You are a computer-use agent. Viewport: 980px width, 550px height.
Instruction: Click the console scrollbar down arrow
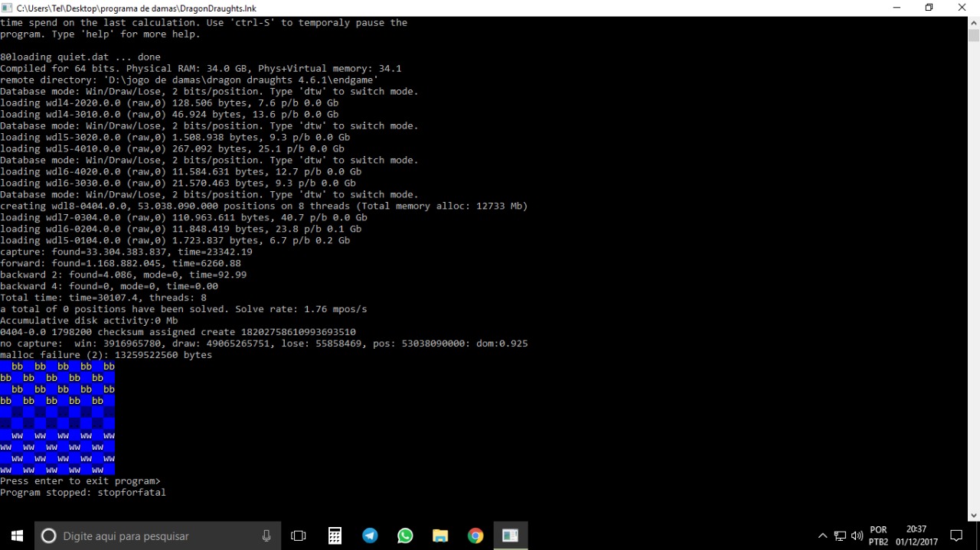[x=973, y=516]
